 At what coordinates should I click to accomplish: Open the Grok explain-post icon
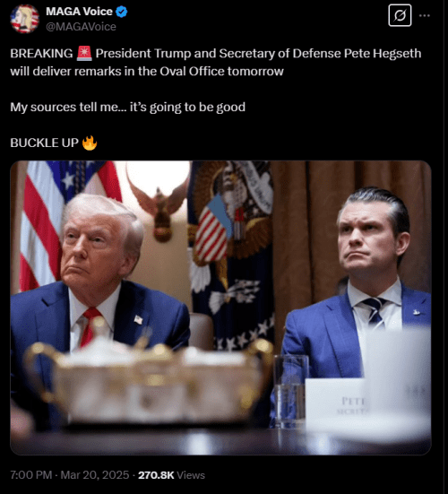(x=400, y=15)
